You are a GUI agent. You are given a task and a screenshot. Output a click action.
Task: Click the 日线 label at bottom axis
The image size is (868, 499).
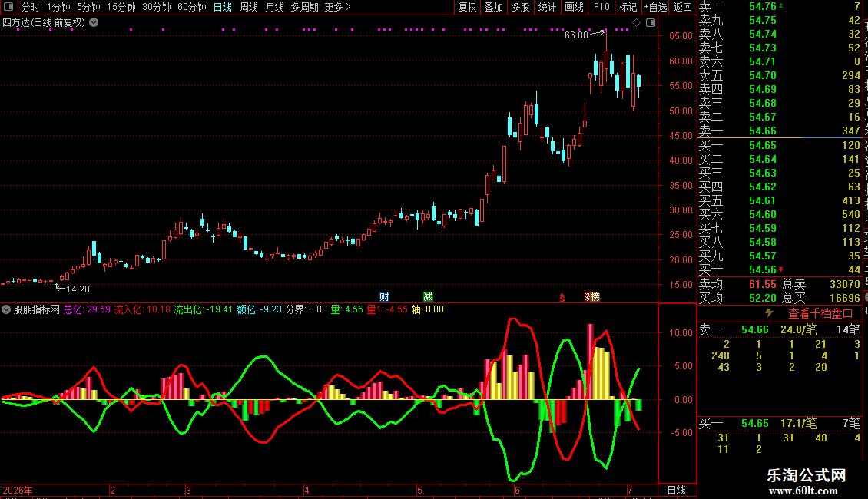pos(677,490)
